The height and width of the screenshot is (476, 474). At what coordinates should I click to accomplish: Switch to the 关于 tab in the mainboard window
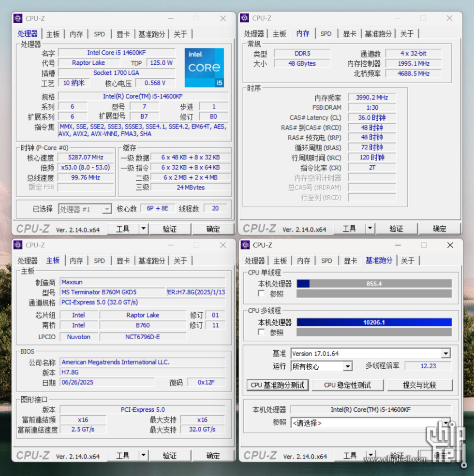[x=180, y=260]
